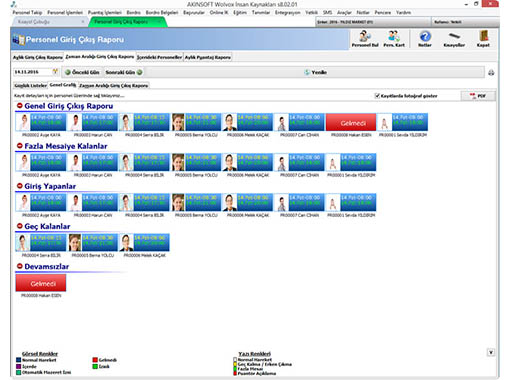This screenshot has height=380, width=510.
Task: Click the printer icon beside Yenile bar
Action: point(491,73)
